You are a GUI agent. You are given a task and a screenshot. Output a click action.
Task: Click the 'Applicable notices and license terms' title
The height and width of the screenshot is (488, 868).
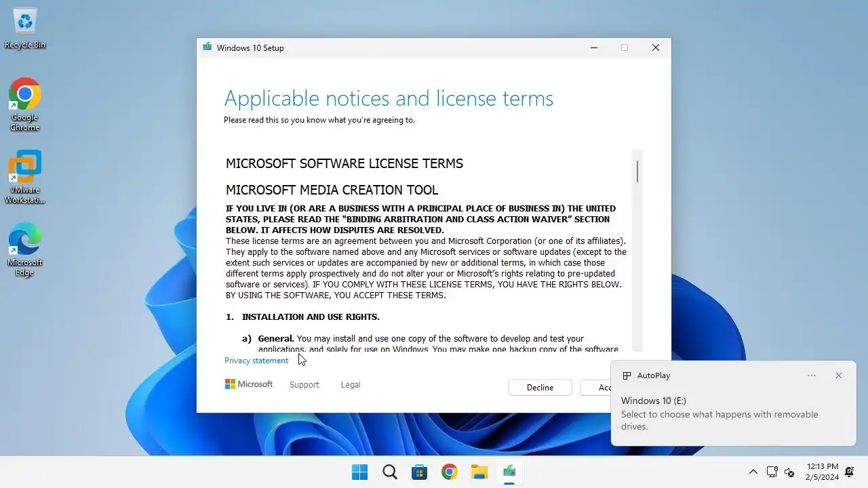(x=389, y=99)
